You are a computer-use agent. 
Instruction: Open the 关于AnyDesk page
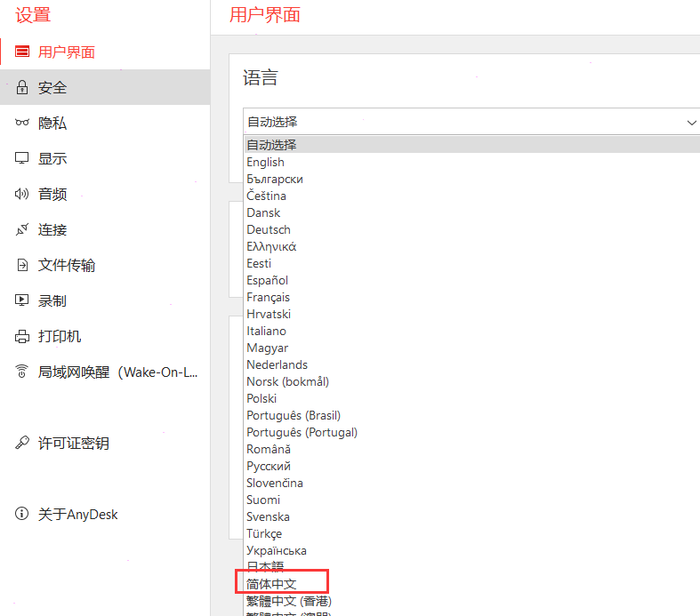[105, 515]
